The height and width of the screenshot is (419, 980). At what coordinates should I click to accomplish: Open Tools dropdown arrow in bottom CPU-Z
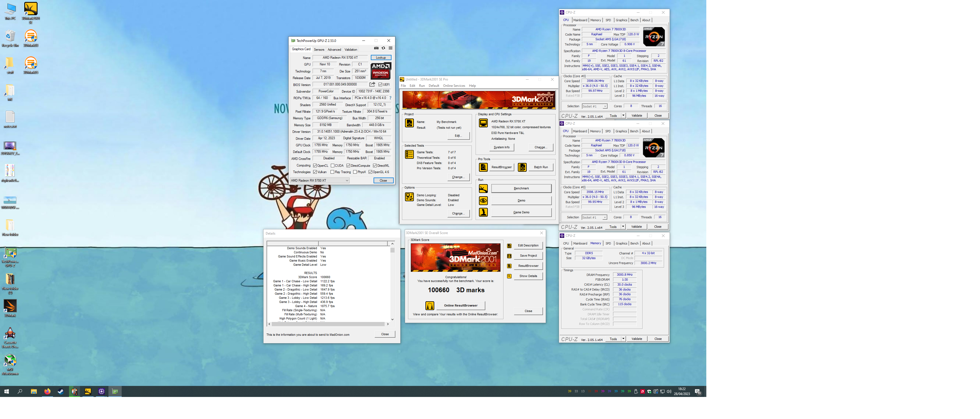coord(623,339)
